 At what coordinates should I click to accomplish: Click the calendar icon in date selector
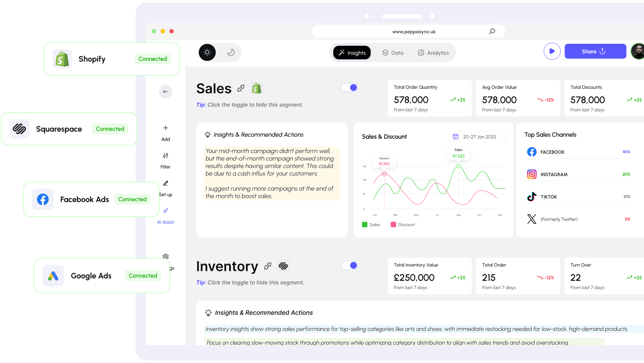(456, 137)
